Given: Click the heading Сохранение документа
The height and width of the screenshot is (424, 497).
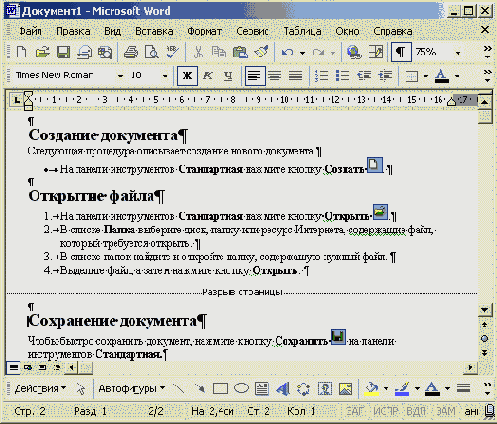Looking at the screenshot, I should tap(112, 321).
